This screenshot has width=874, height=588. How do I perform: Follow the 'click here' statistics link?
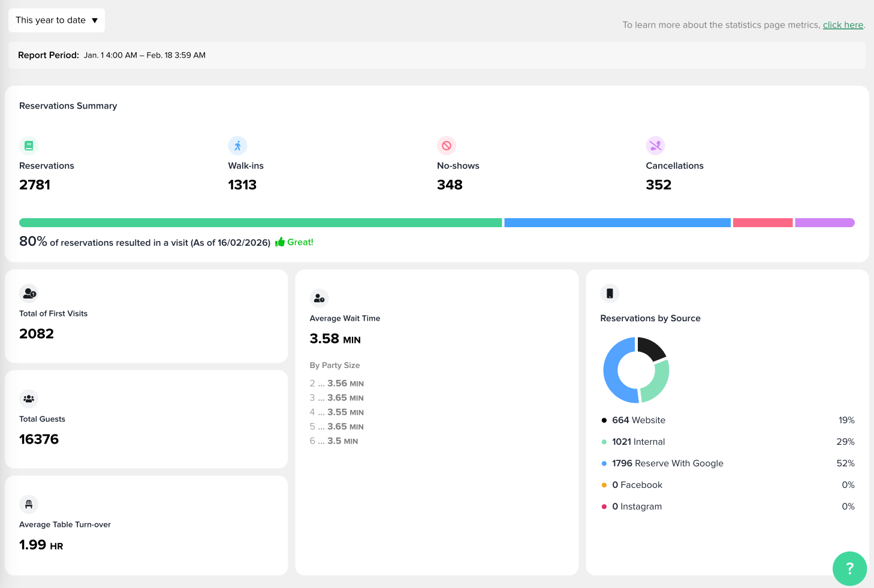tap(843, 25)
